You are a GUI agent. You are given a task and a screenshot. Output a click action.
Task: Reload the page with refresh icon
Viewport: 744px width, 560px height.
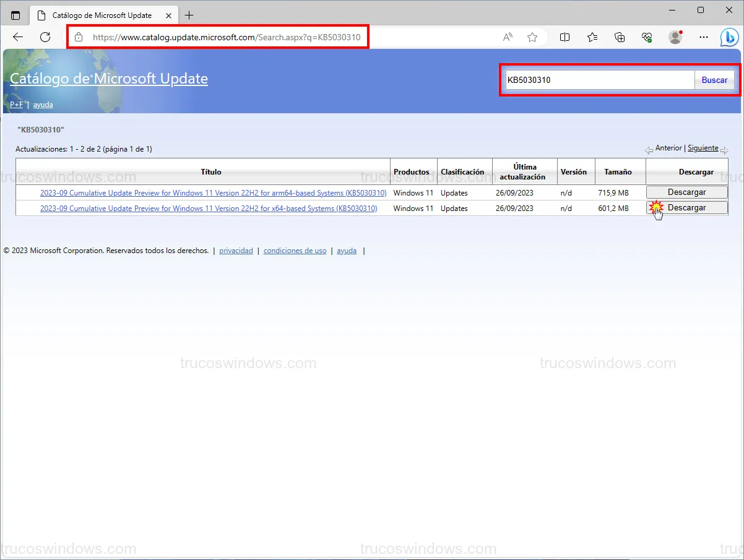[x=45, y=37]
